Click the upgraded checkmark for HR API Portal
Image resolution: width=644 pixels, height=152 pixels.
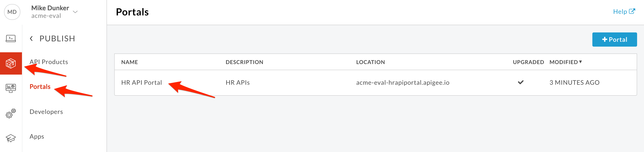520,82
